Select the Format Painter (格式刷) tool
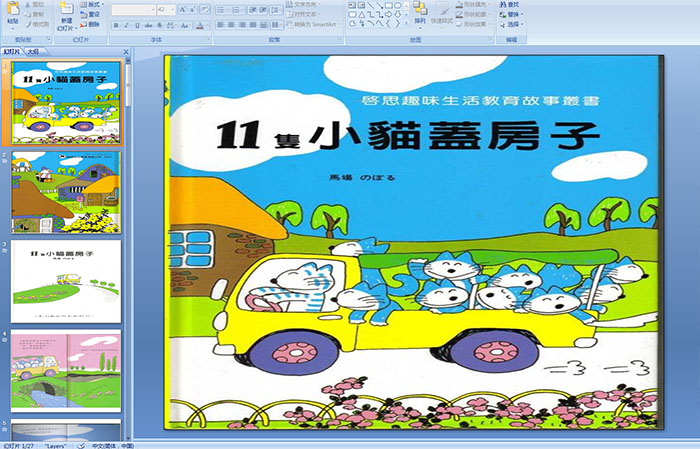The width and height of the screenshot is (700, 449). coord(37,25)
